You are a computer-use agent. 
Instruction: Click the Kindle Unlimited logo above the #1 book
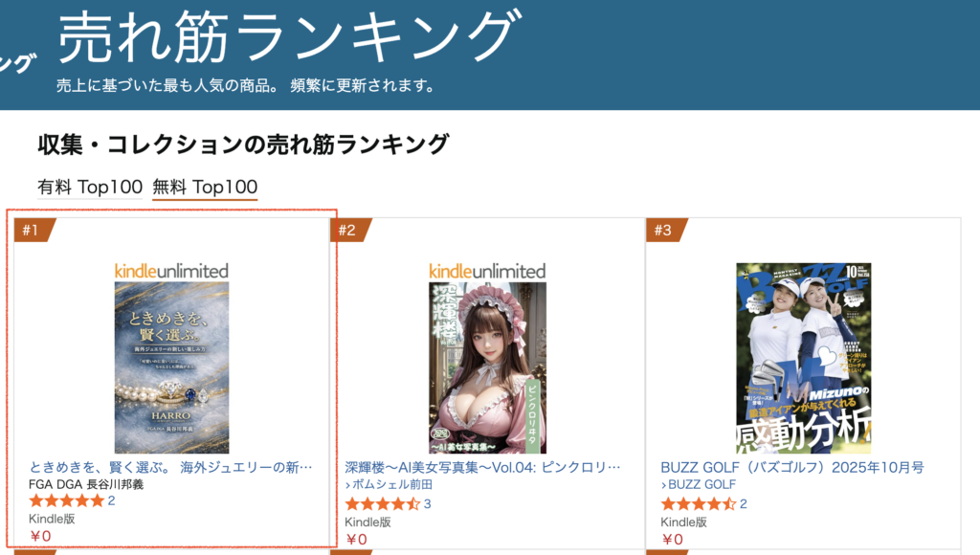172,271
